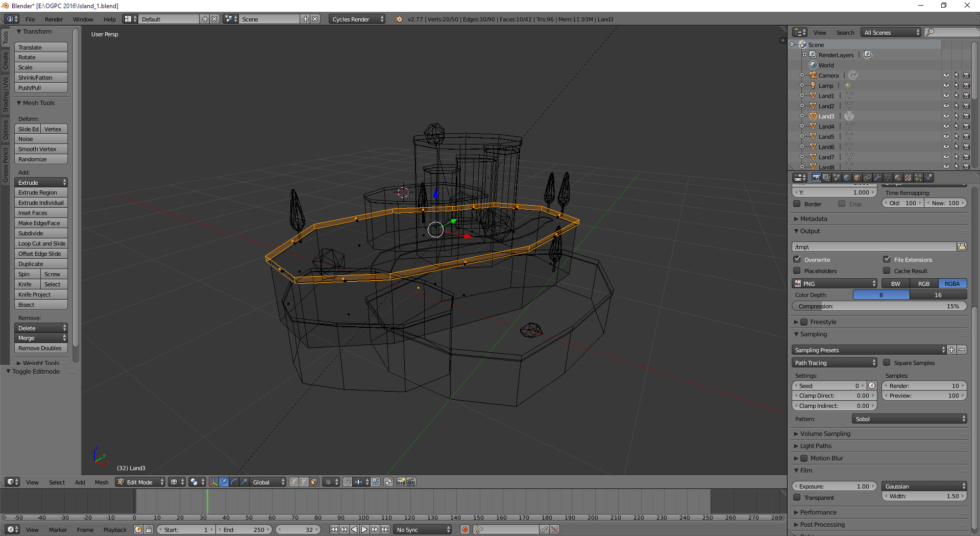Click the Loop Cut and Slide button
Screen dimensions: 980x536
pyautogui.click(x=41, y=243)
